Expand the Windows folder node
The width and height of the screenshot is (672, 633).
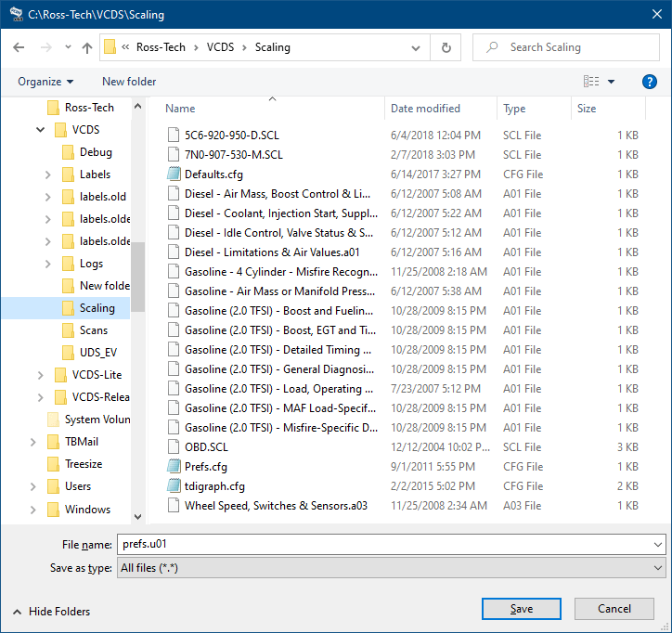pyautogui.click(x=33, y=510)
